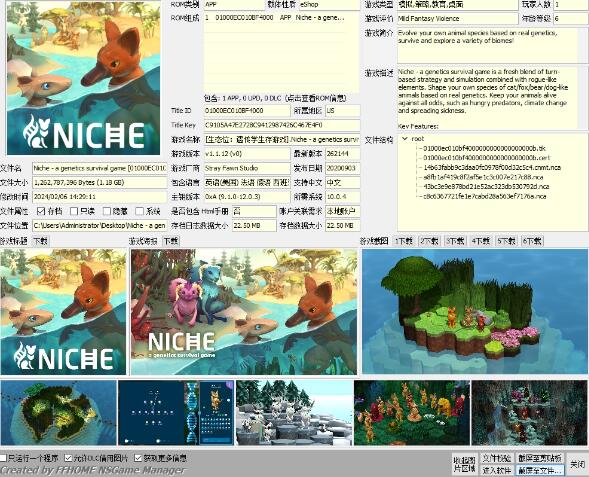Click the ROM info link 点击查看ROM信息
The width and height of the screenshot is (589, 477).
[315, 98]
